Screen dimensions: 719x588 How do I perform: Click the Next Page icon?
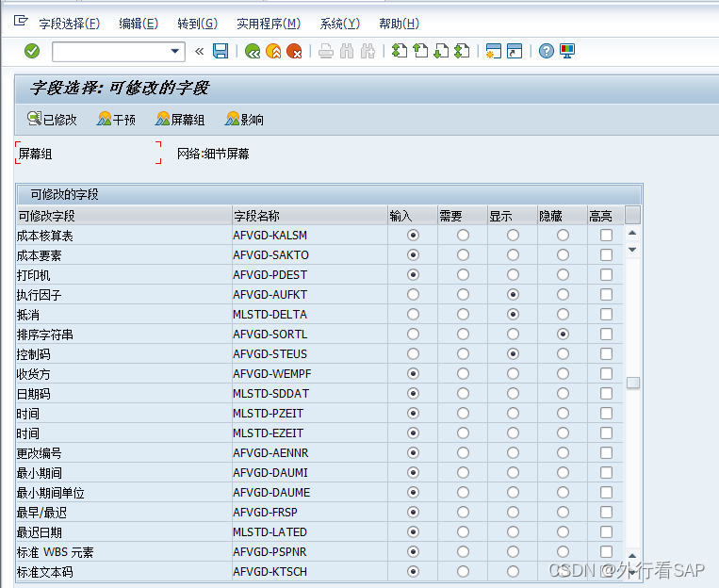coord(441,51)
